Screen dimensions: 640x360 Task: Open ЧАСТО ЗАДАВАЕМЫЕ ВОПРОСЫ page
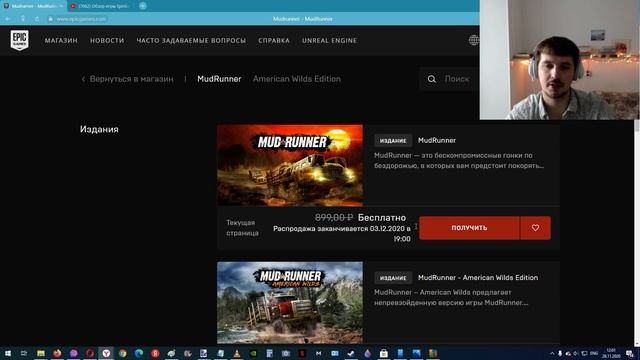pyautogui.click(x=191, y=40)
